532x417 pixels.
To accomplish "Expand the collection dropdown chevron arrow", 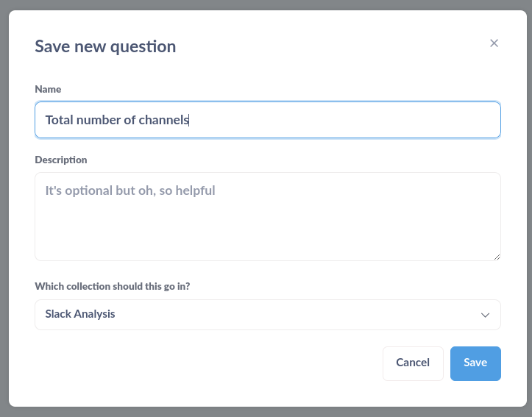I will (485, 315).
